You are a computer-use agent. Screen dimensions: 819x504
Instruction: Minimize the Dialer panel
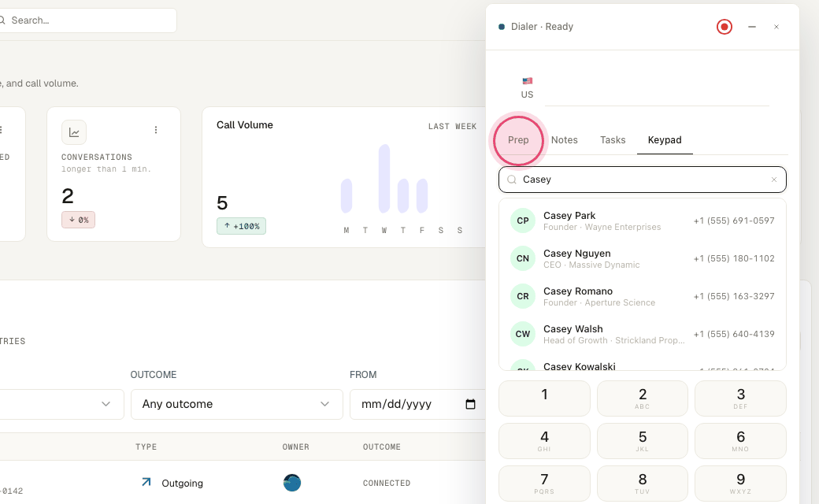[751, 27]
